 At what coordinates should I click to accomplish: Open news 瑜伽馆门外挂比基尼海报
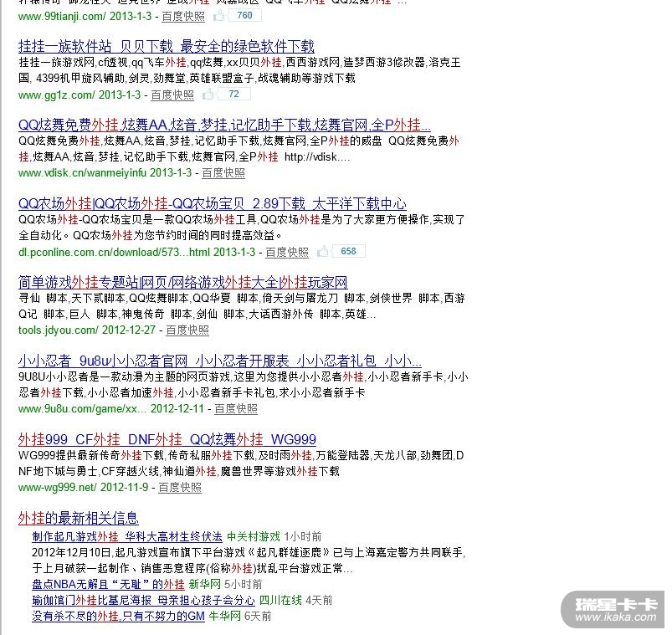click(x=144, y=601)
